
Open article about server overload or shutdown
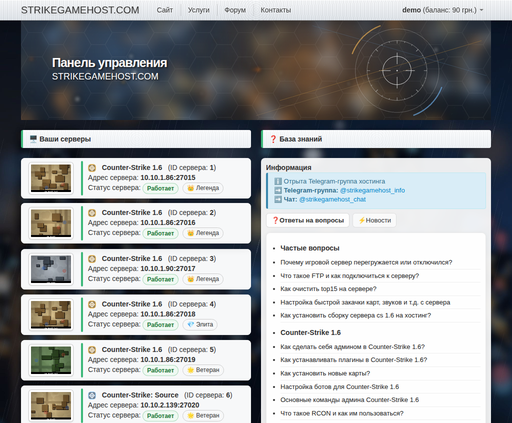[x=366, y=262]
